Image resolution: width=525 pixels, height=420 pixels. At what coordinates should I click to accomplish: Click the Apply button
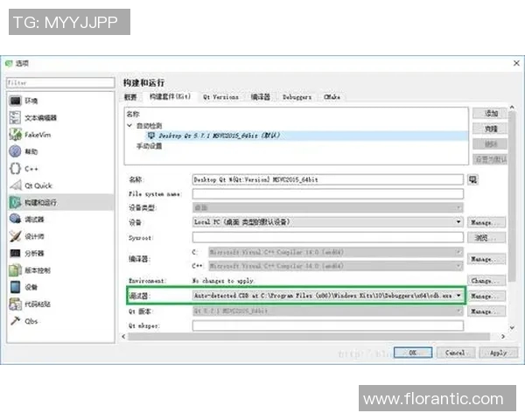pos(499,353)
